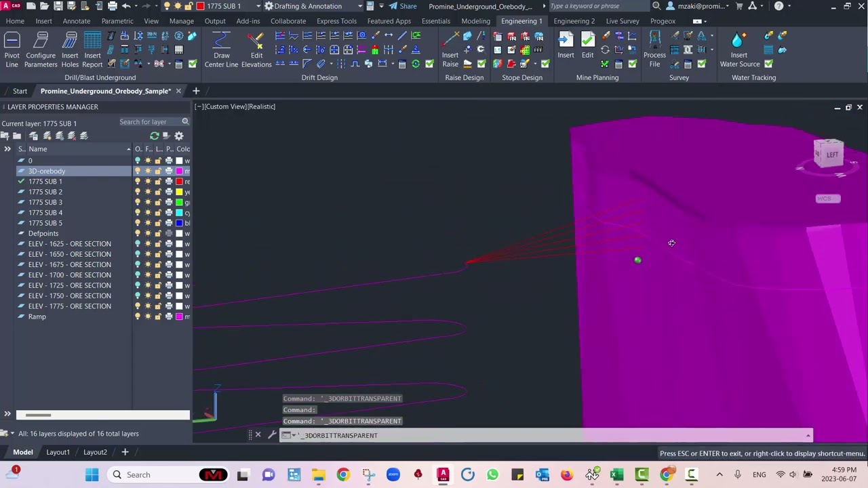Open Chrome from the taskbar
This screenshot has height=488, width=868.
point(343,474)
